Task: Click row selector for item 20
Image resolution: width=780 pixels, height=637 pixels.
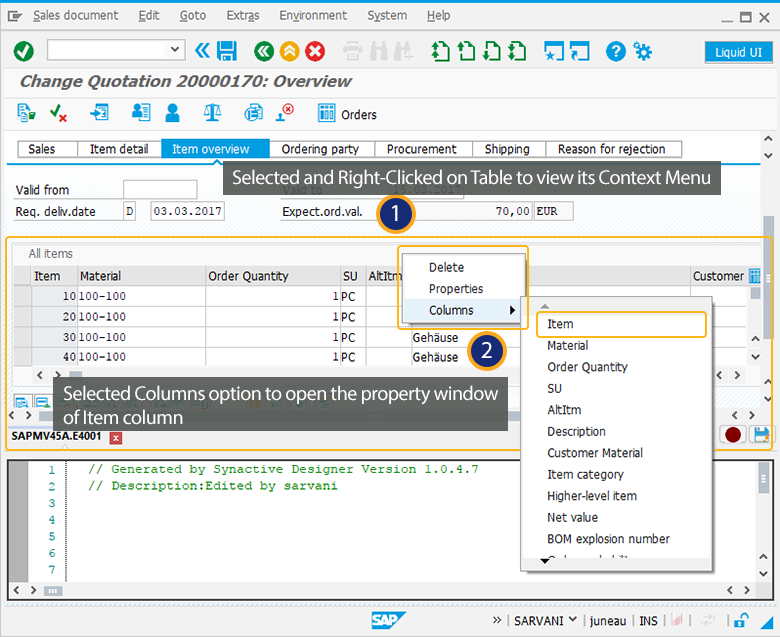Action: [22, 317]
